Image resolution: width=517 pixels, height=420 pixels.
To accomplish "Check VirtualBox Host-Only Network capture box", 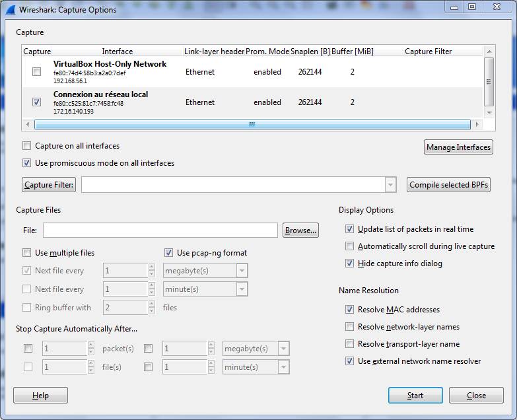I will (36, 71).
